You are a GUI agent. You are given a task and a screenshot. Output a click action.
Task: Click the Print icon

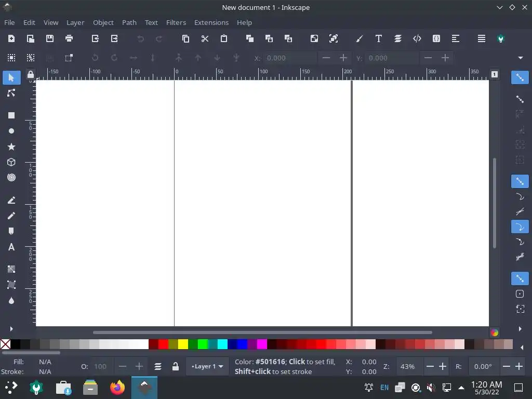(69, 38)
